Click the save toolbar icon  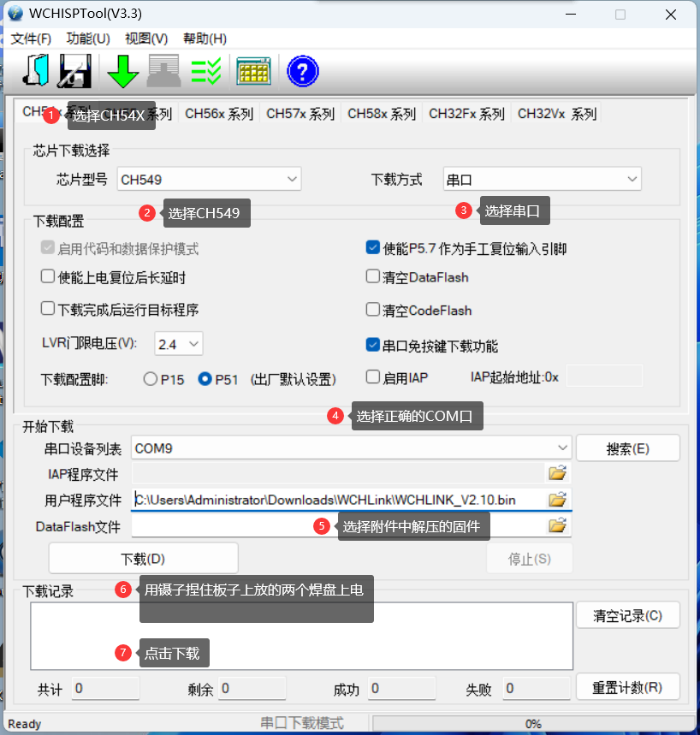[x=74, y=71]
